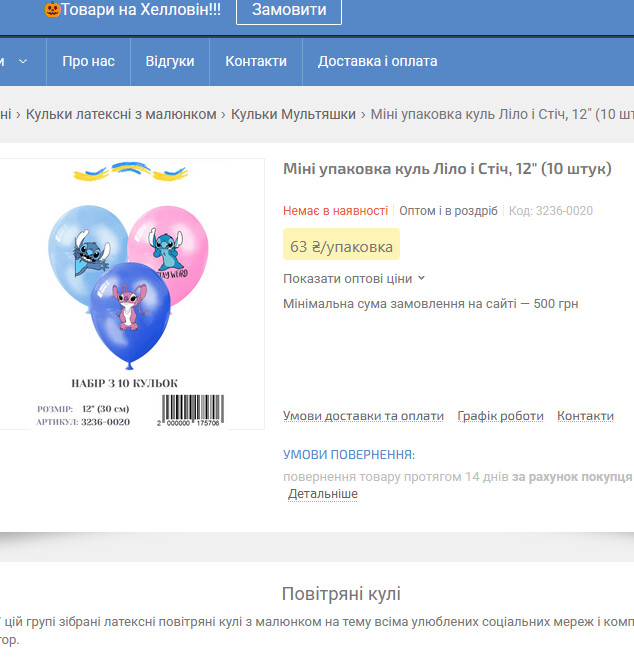Open Контакти in the navigation bar
Viewport: 634px width, 660px height.
(x=256, y=62)
